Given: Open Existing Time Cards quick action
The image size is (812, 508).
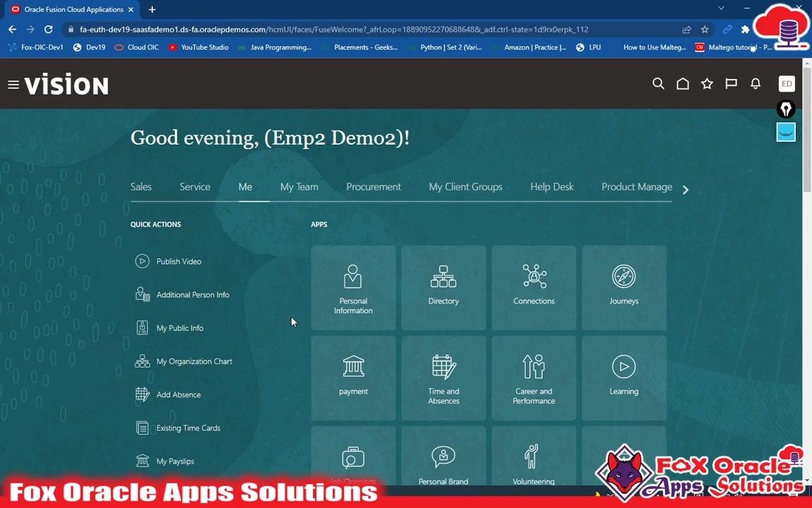Looking at the screenshot, I should click(178, 428).
